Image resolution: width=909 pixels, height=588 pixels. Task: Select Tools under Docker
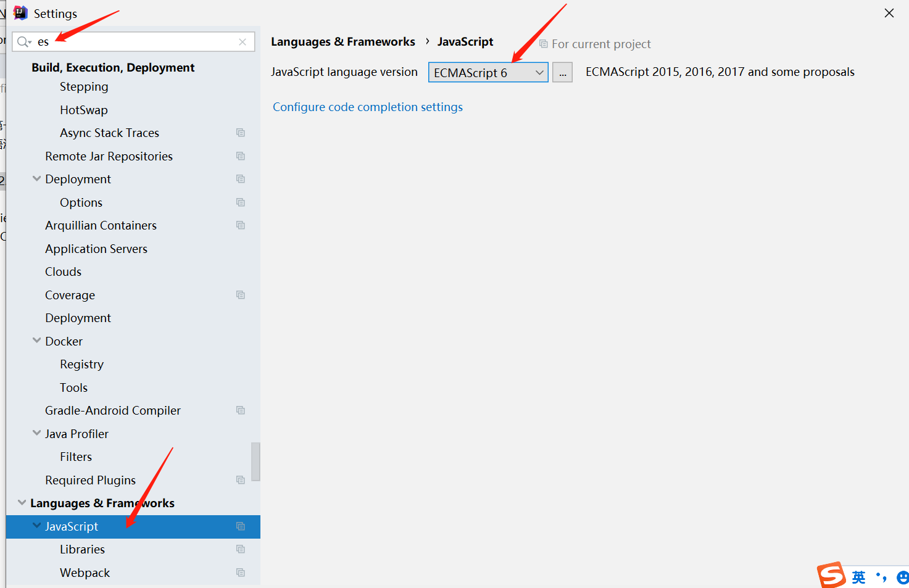click(73, 387)
